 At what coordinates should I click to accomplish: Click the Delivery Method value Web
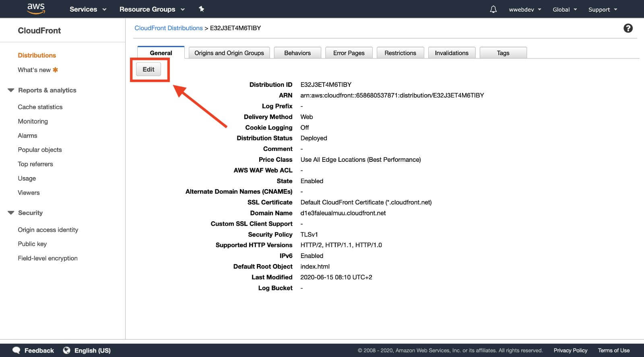click(x=306, y=117)
